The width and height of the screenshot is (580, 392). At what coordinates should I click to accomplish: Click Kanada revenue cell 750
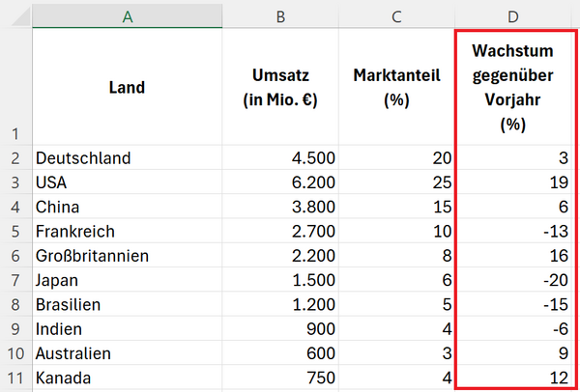pyautogui.click(x=279, y=378)
